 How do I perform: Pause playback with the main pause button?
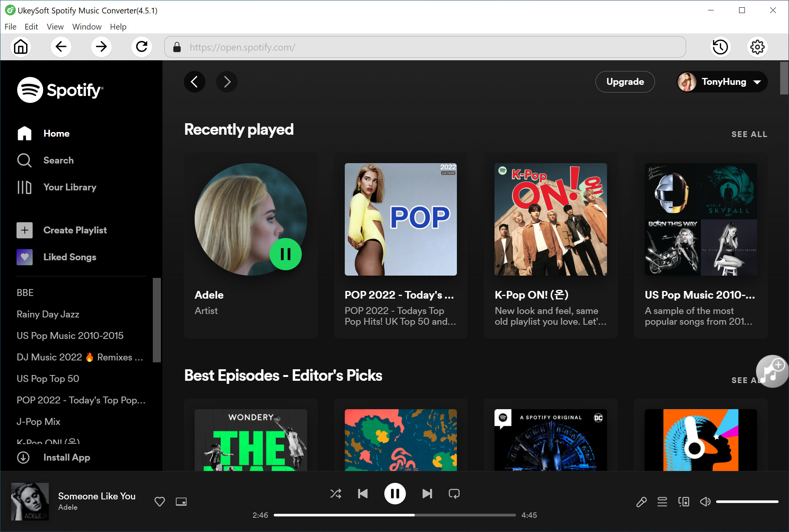pos(395,493)
